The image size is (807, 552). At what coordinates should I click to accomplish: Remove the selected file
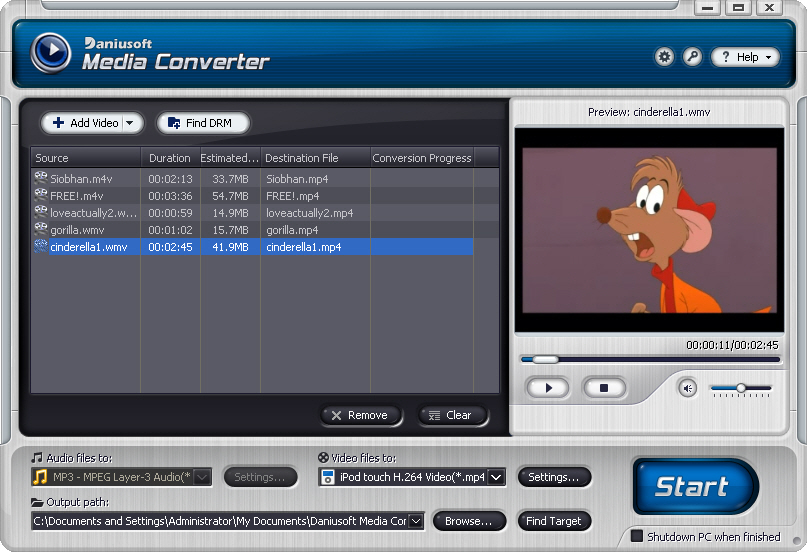pyautogui.click(x=361, y=415)
